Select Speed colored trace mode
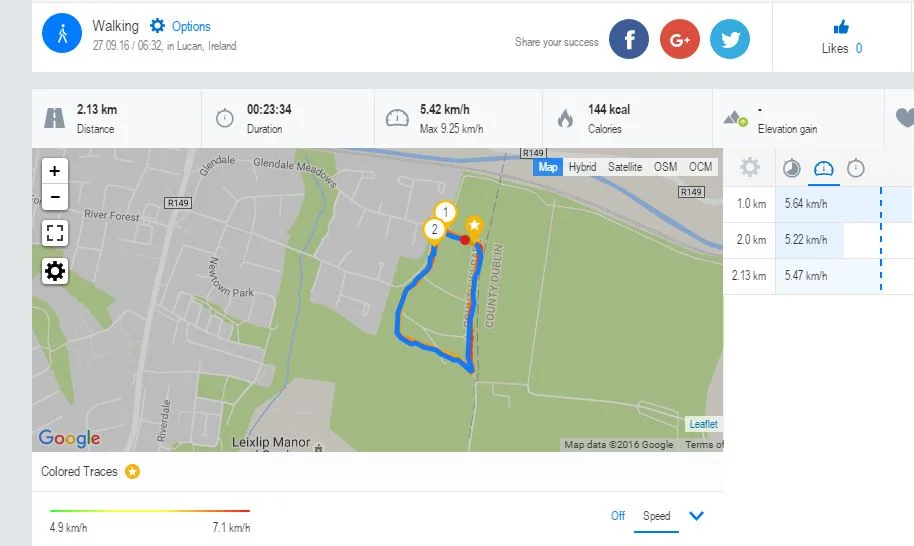The height and width of the screenshot is (546, 914). [x=656, y=516]
